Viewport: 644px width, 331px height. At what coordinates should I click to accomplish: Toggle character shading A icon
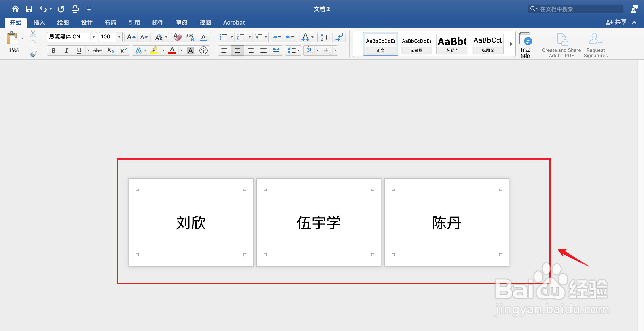(191, 51)
